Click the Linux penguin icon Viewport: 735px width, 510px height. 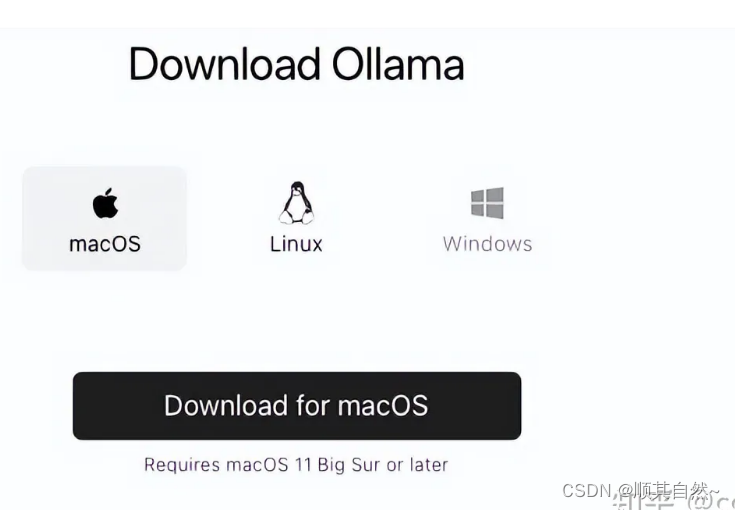pyautogui.click(x=296, y=202)
